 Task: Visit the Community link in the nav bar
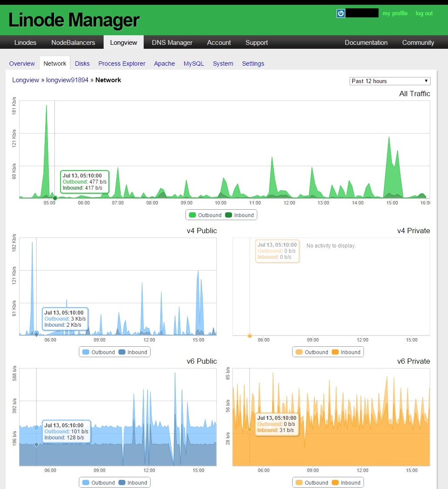tap(418, 42)
